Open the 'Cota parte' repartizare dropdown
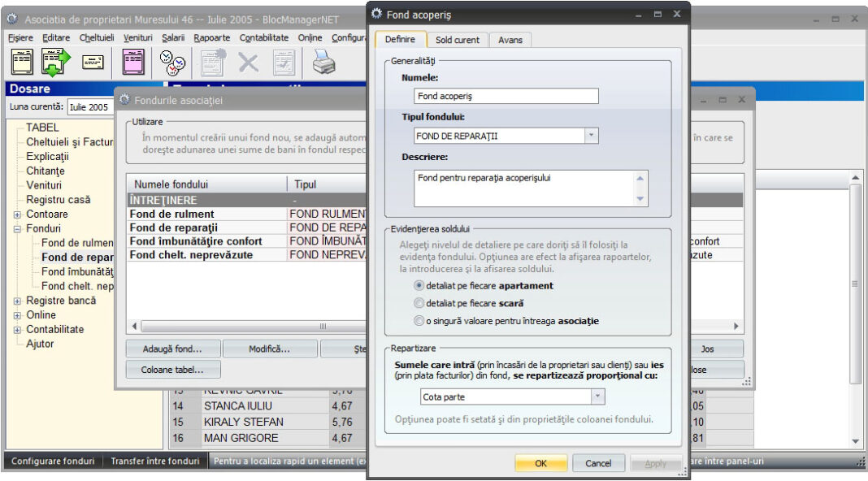Image resolution: width=868 pixels, height=481 pixels. tap(597, 396)
